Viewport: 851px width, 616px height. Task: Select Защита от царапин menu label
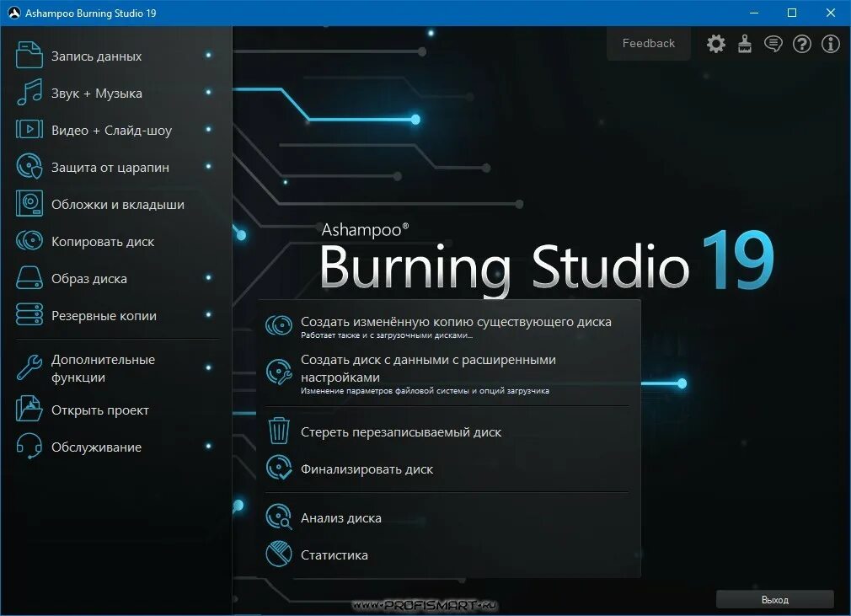coord(110,168)
